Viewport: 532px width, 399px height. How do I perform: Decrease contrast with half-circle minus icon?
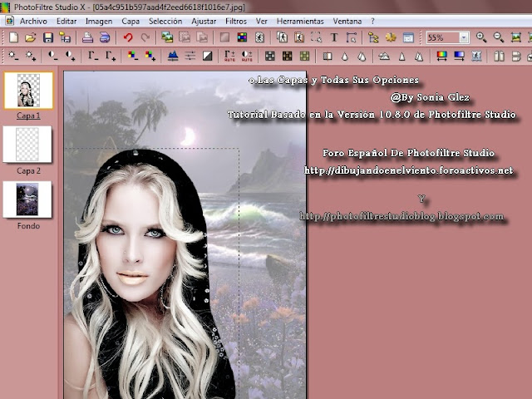tap(53, 56)
